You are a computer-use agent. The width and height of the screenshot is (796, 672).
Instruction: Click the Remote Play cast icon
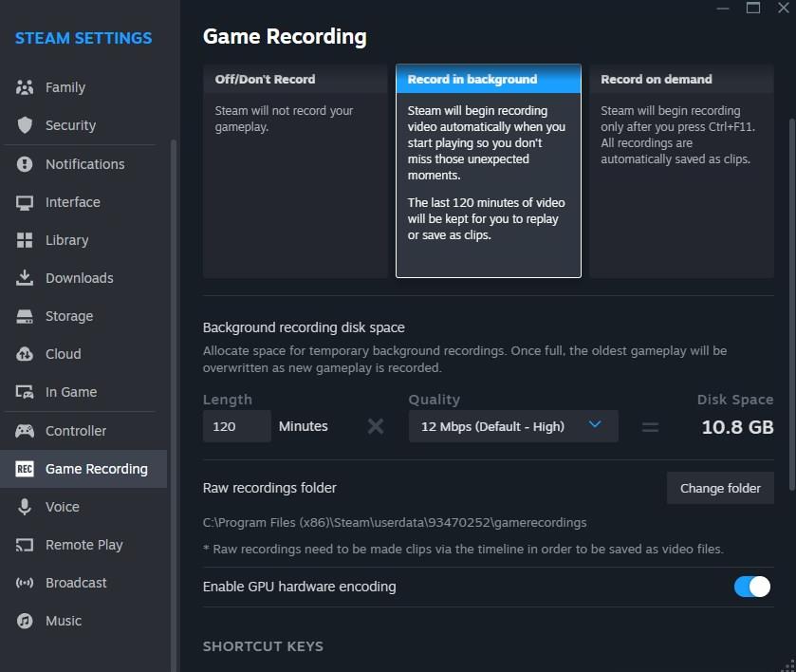tap(25, 545)
